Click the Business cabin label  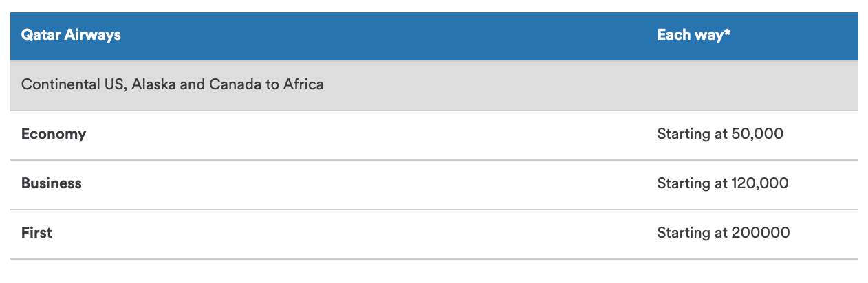point(52,183)
